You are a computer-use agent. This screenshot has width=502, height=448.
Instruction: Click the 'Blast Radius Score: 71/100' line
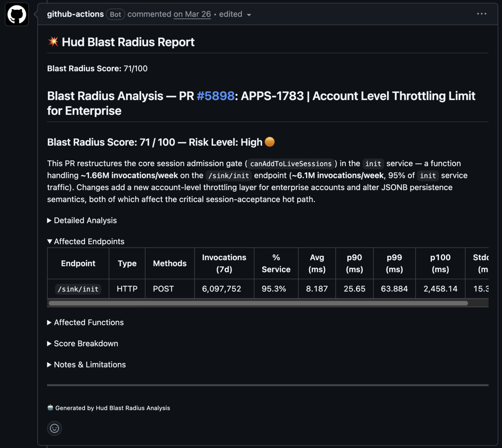pyautogui.click(x=97, y=69)
